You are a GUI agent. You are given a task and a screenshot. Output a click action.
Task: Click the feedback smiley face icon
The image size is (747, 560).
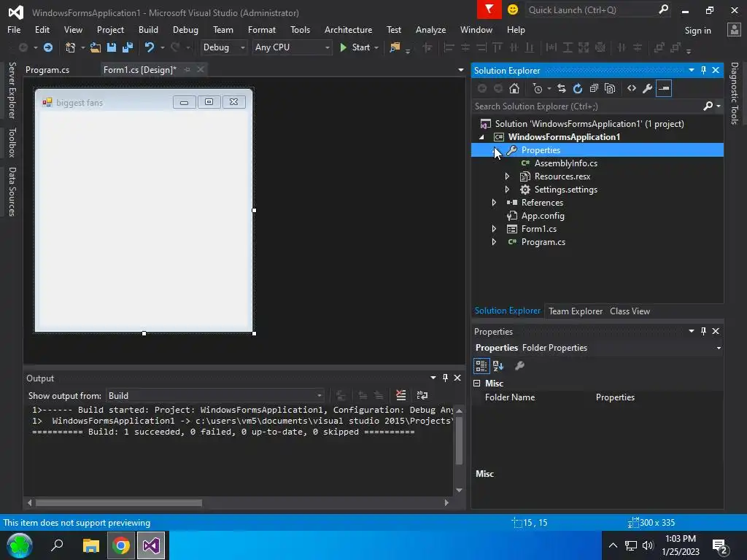pos(513,9)
